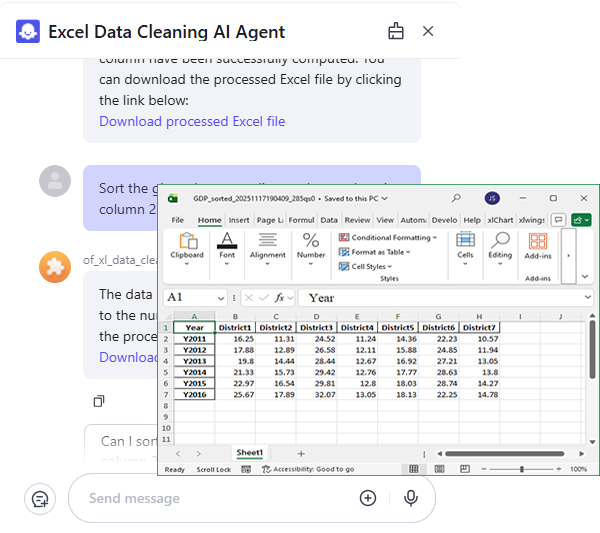
Task: Open Download processed Excel file link
Action: click(x=192, y=121)
